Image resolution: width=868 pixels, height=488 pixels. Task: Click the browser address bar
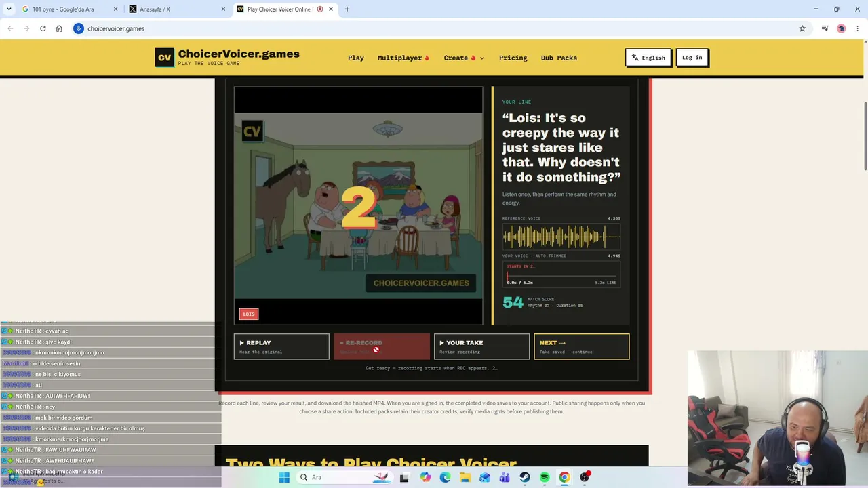pos(434,28)
